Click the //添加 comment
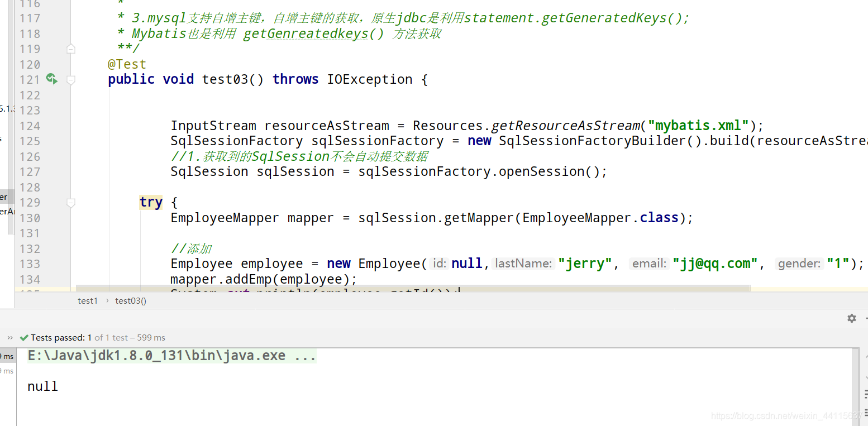Screen dimensions: 868x426 pos(192,248)
